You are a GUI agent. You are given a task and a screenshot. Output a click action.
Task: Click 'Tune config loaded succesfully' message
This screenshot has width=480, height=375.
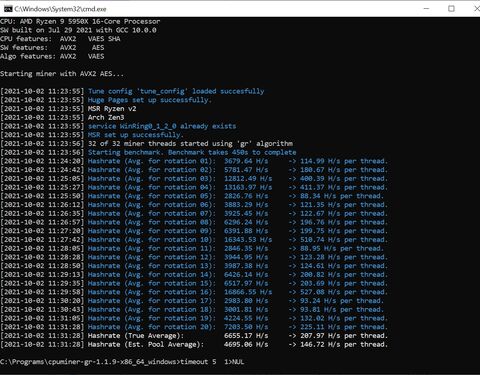(176, 91)
